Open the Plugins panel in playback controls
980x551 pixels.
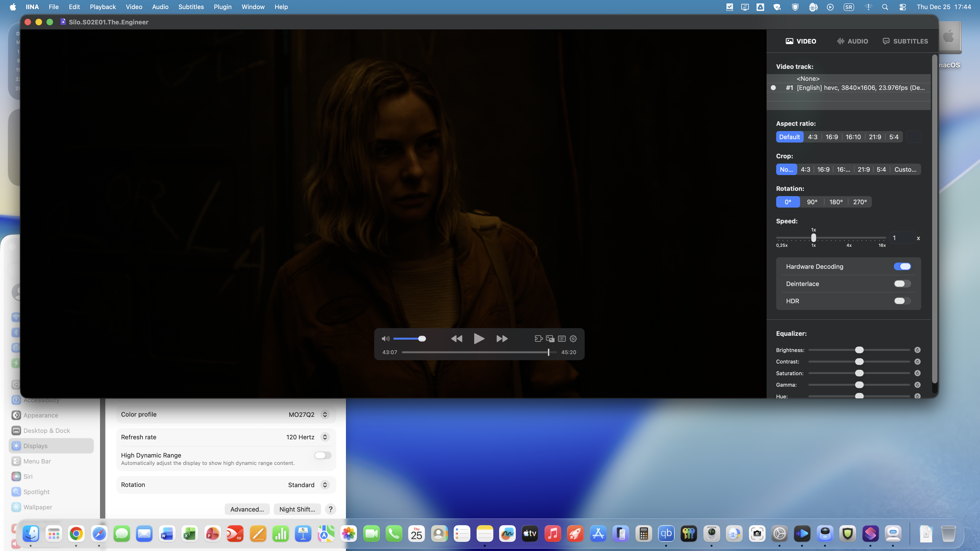[538, 338]
